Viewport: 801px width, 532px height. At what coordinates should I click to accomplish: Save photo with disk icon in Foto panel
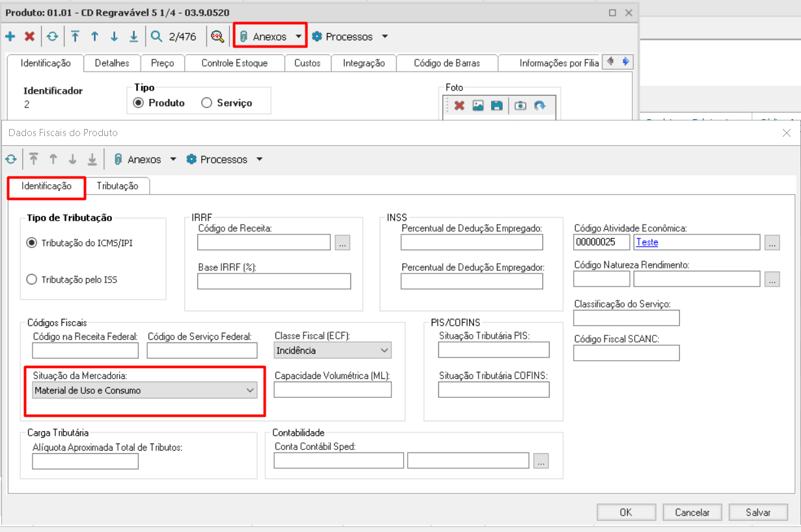coord(496,105)
